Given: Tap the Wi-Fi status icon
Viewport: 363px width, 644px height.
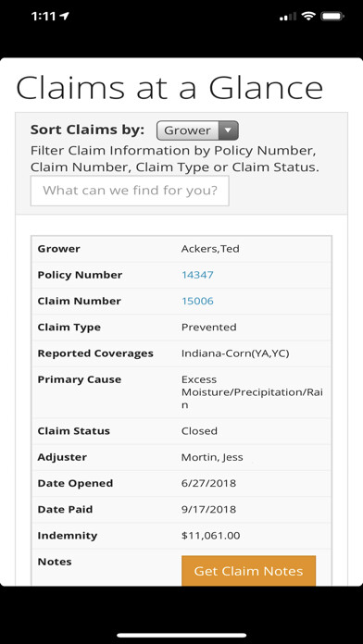Looking at the screenshot, I should pos(308,16).
